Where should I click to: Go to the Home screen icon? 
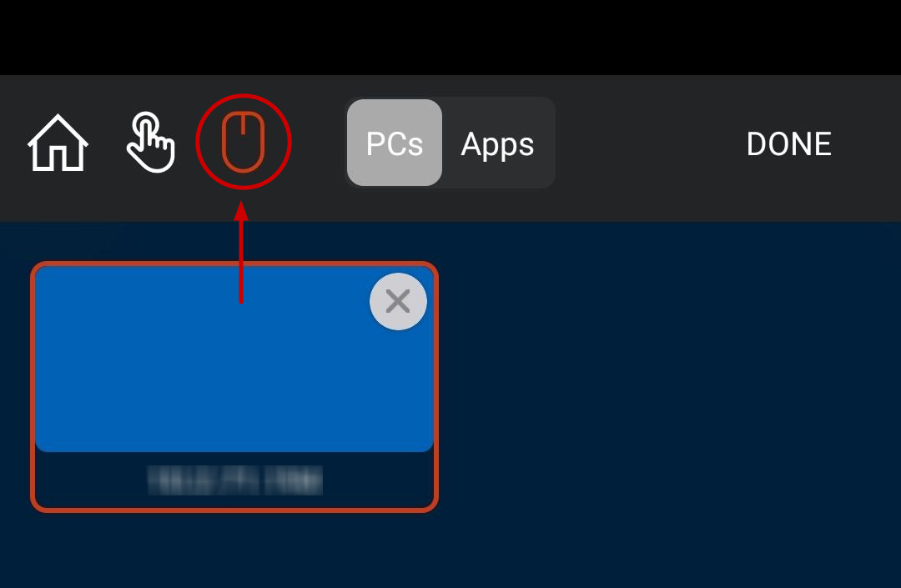tap(58, 143)
